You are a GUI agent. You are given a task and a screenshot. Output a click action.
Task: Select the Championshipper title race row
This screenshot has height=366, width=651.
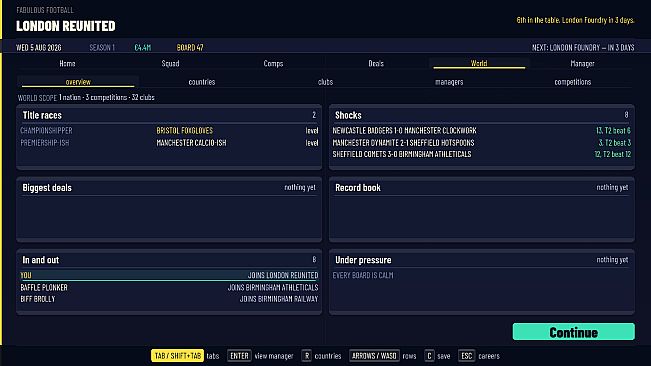(x=169, y=130)
